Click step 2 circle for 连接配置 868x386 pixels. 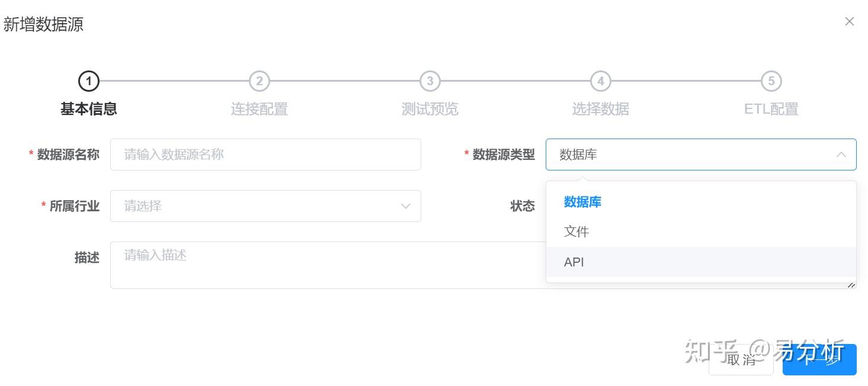click(x=259, y=81)
